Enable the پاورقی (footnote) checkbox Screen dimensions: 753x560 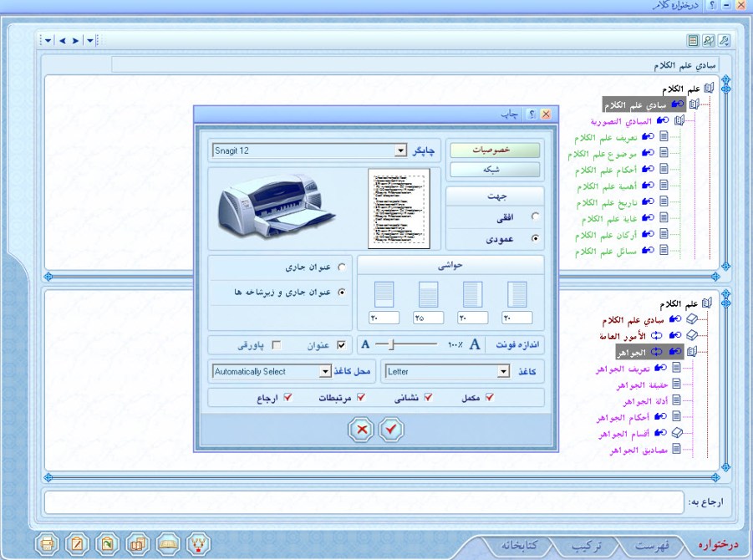[x=276, y=344]
